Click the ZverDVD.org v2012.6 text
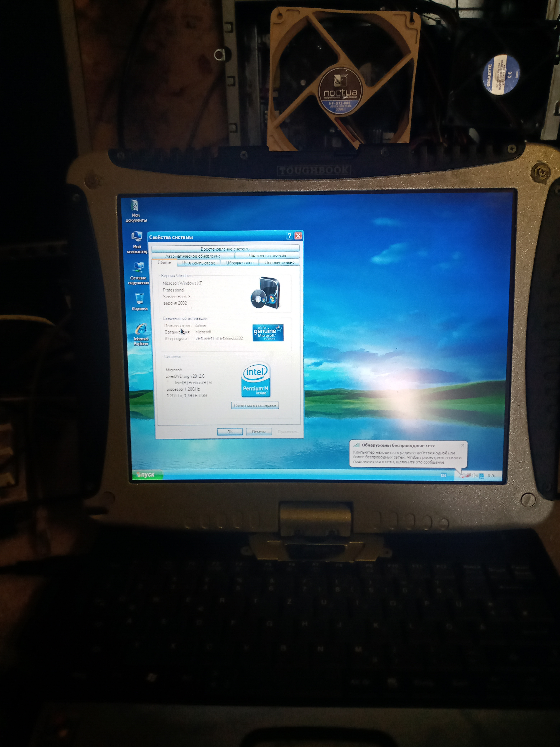This screenshot has height=747, width=560. (x=185, y=376)
